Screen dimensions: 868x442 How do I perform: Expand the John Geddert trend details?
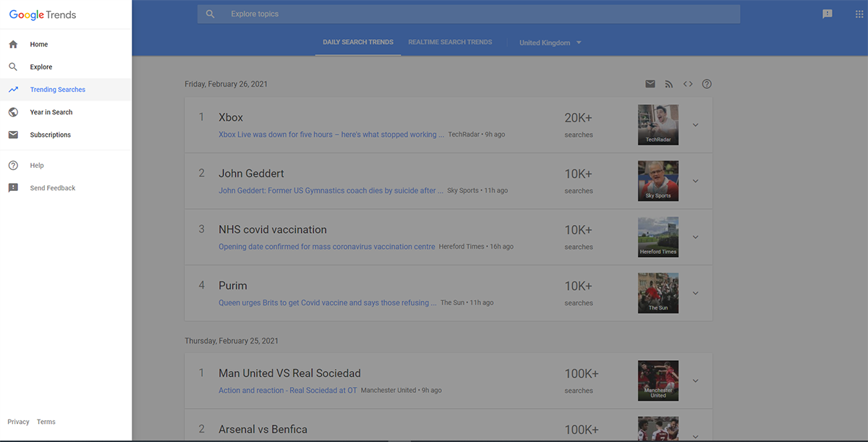695,181
